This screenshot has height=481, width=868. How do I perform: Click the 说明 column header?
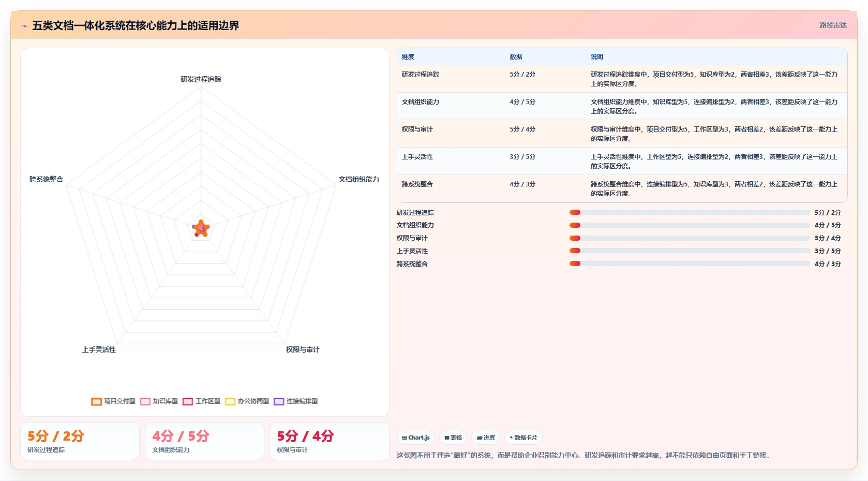coord(597,57)
